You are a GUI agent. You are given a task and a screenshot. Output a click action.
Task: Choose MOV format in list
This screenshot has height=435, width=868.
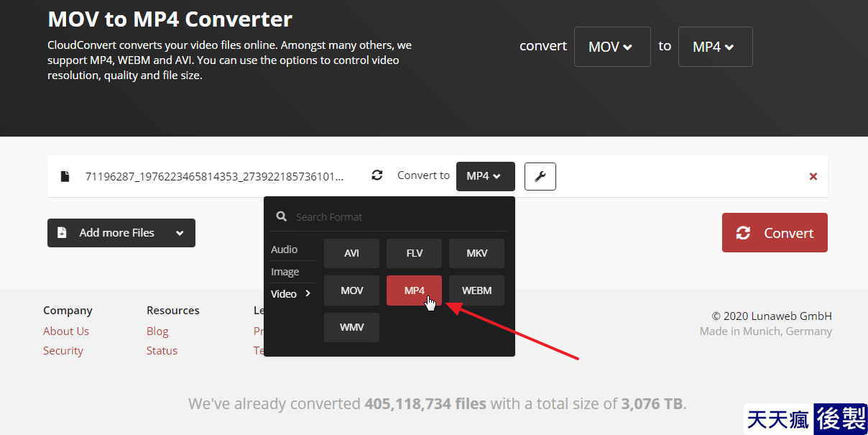click(x=351, y=290)
